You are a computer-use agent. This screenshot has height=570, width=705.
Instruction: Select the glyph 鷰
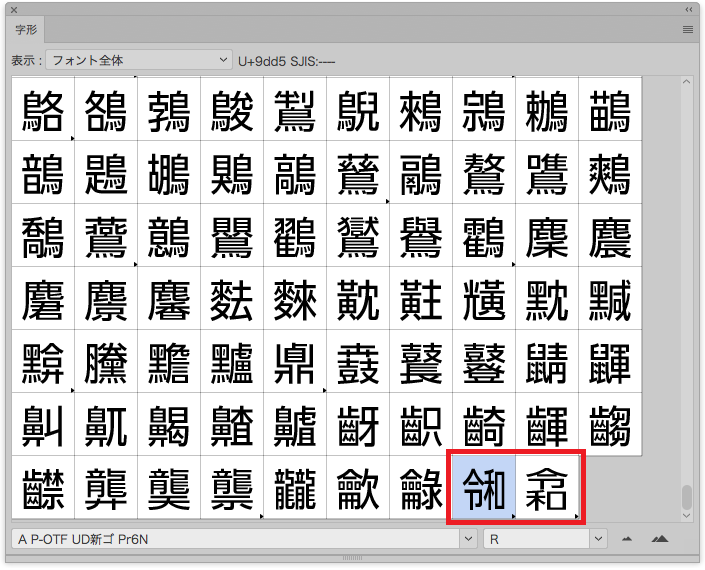pyautogui.click(x=106, y=235)
